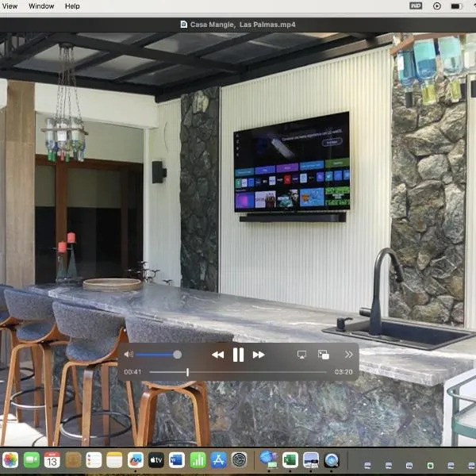
Task: Pause the video playback
Action: tap(238, 355)
